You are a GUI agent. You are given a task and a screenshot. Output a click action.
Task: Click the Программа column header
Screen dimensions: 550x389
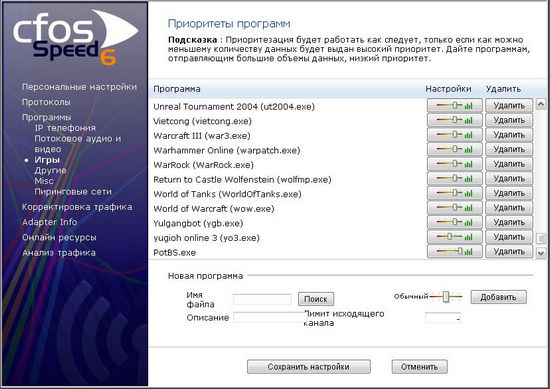pos(177,89)
